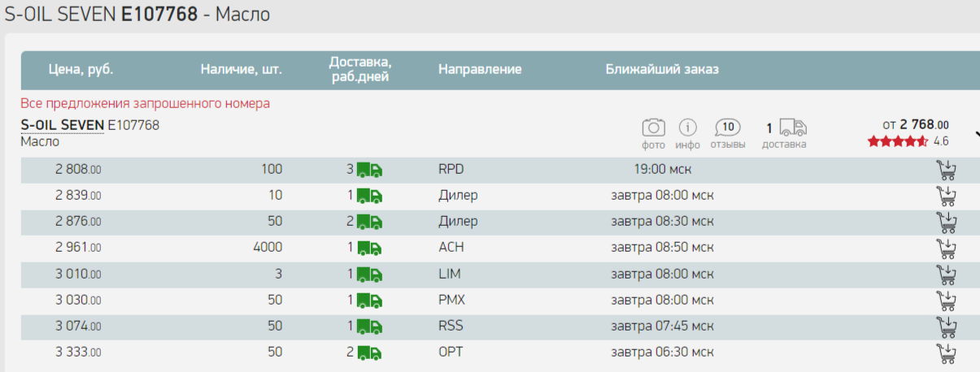Click the info circle icon
This screenshot has height=372, width=980.
pyautogui.click(x=688, y=128)
